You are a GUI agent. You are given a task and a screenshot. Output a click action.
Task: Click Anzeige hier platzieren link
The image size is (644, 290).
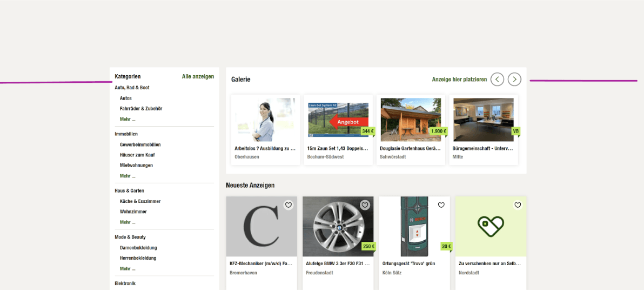pyautogui.click(x=459, y=80)
